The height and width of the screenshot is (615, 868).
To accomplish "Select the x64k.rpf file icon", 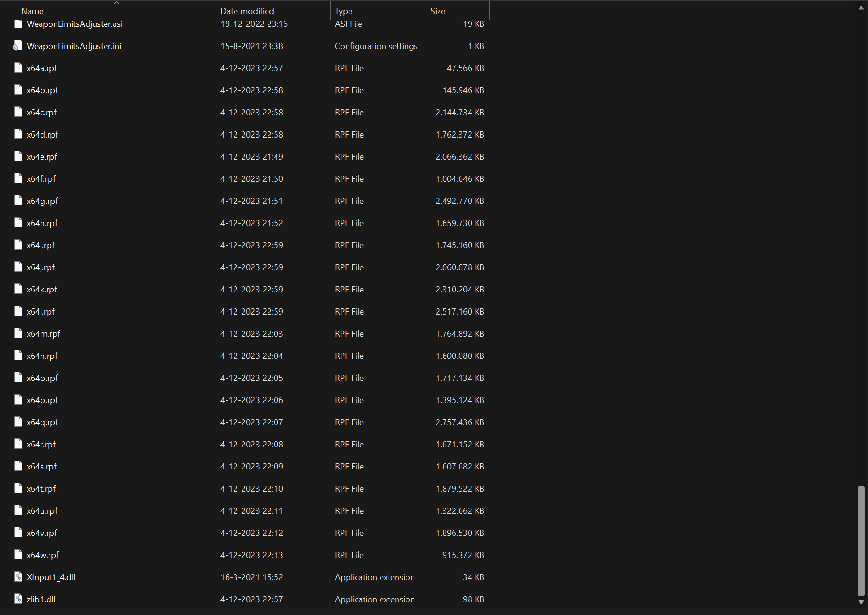I will pyautogui.click(x=18, y=289).
